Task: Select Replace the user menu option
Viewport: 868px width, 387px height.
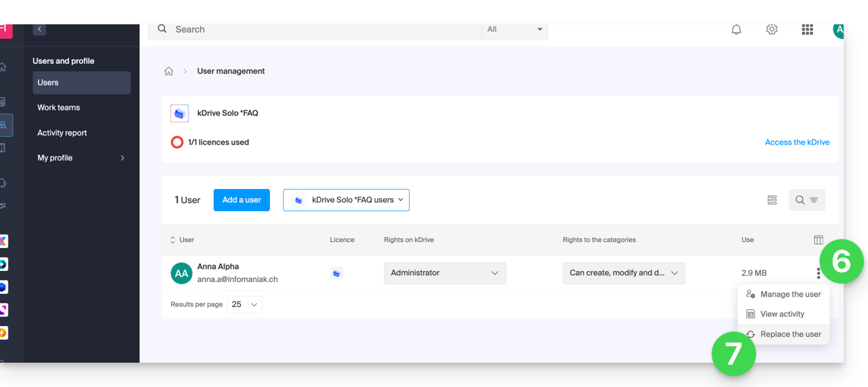Action: click(790, 334)
